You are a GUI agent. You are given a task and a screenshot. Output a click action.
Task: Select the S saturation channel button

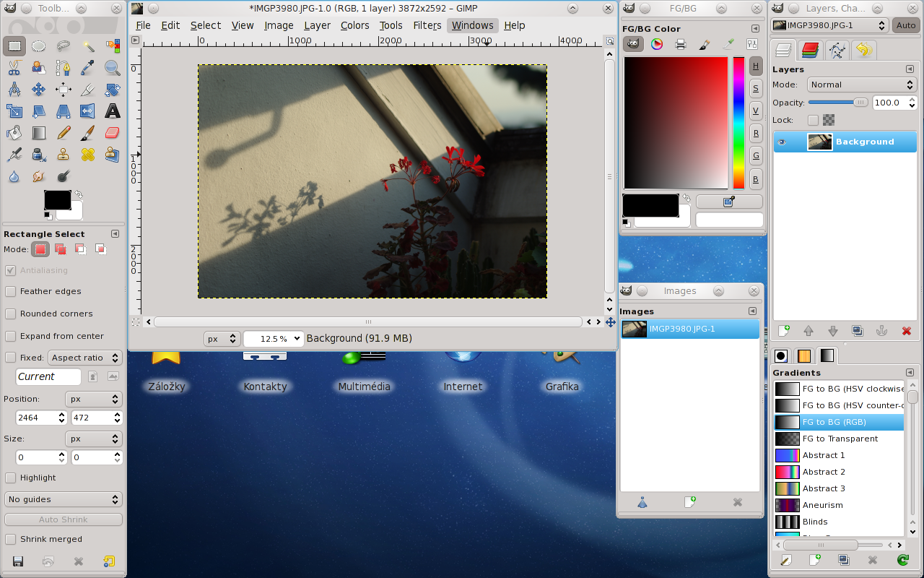pyautogui.click(x=756, y=89)
